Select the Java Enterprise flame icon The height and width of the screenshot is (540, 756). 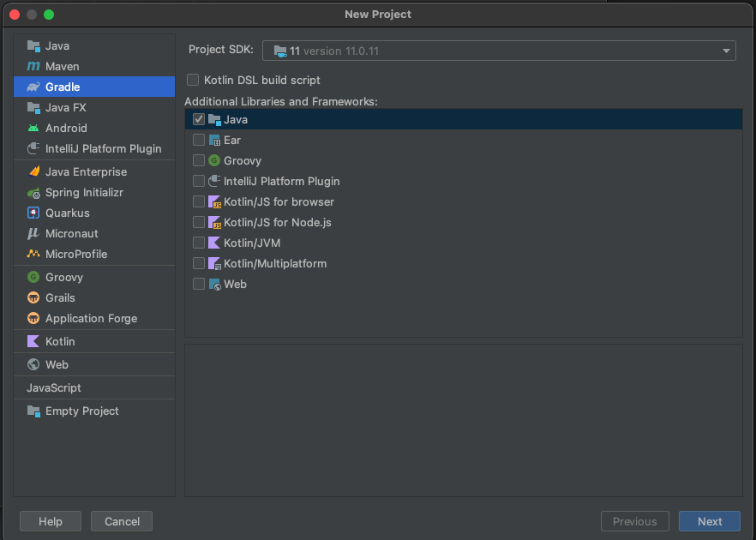tap(33, 171)
